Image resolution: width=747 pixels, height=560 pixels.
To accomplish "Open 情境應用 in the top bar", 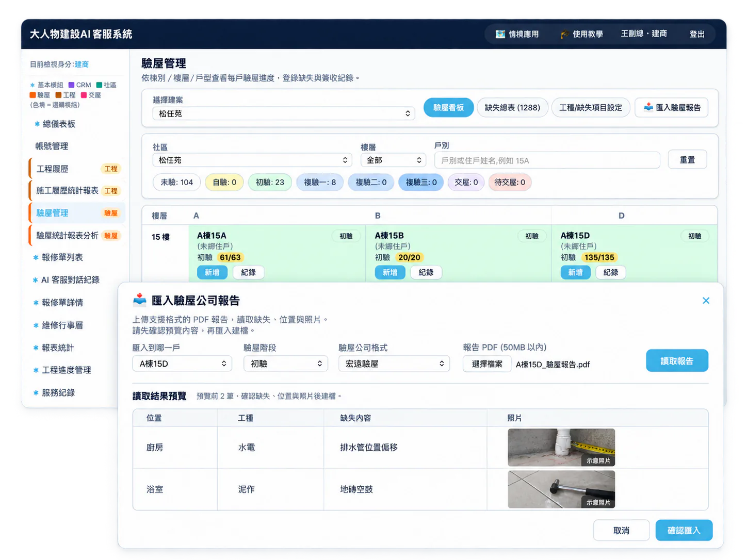I will [517, 34].
